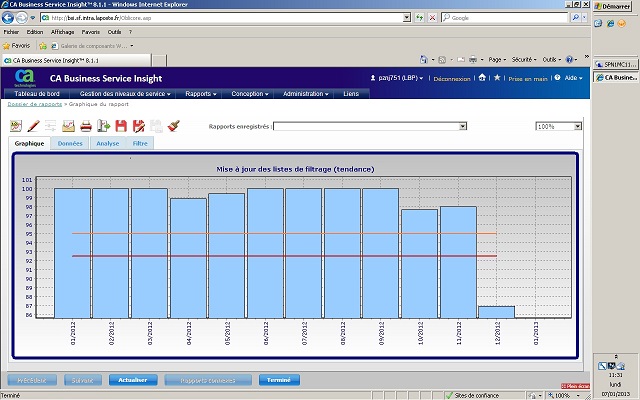Screen dimensions: 640x400
Task: Click the IE help question mark icon
Action: [569, 60]
